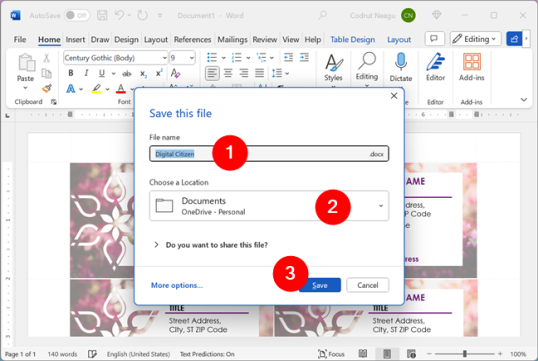Open the References tab
The height and width of the screenshot is (361, 538).
pos(192,39)
